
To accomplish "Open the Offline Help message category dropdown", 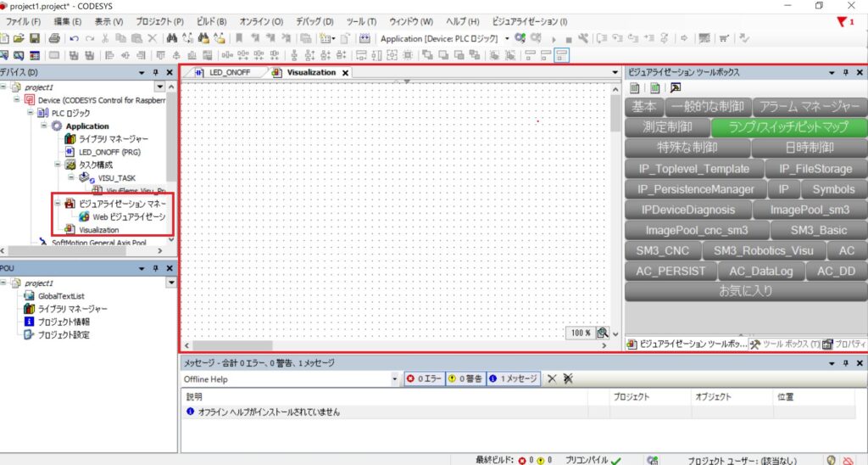I will (395, 378).
